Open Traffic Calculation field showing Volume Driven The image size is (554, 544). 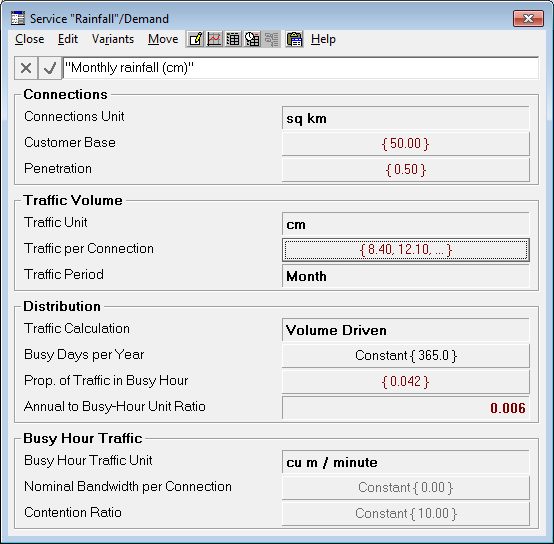point(406,330)
